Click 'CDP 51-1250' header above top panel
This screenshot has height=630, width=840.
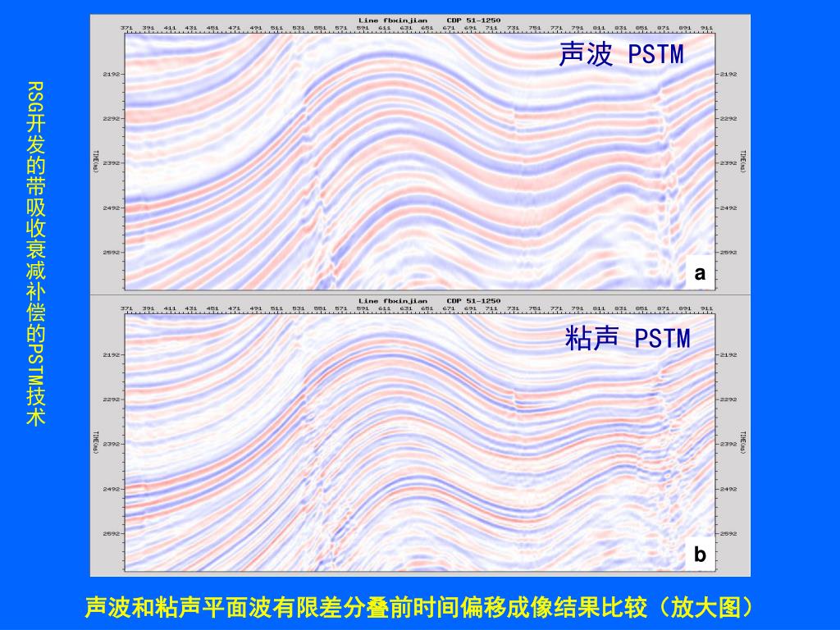(x=473, y=21)
